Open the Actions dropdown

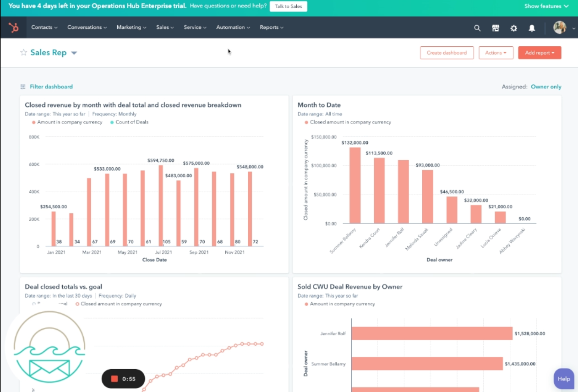(496, 53)
